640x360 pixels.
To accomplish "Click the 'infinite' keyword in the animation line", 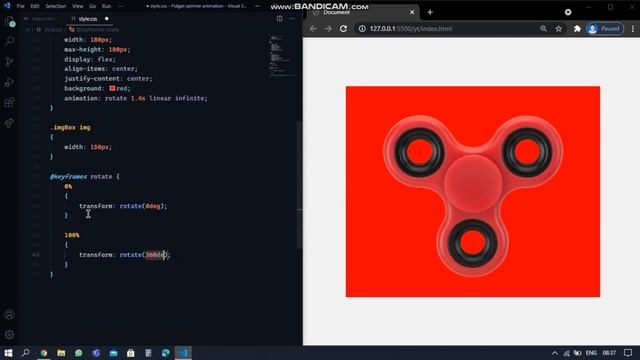I will (189, 98).
